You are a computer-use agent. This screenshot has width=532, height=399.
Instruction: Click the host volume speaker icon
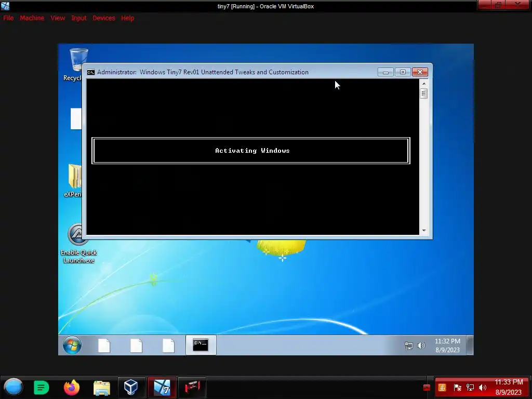tap(483, 388)
